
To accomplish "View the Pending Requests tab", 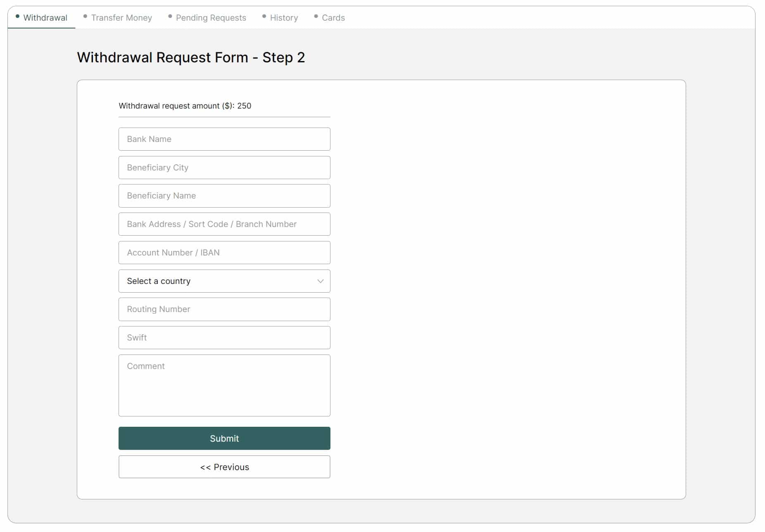I will [211, 18].
